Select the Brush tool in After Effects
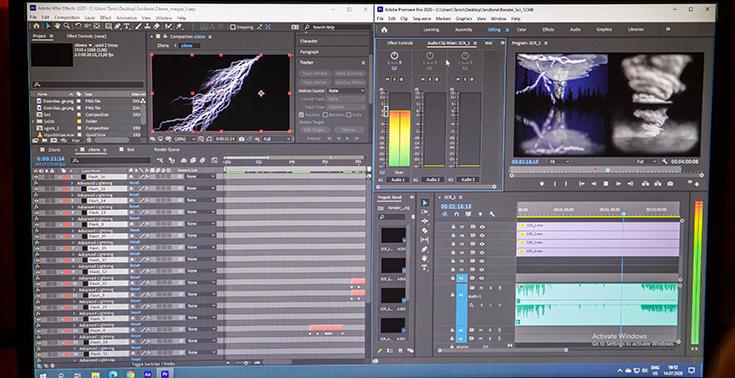The image size is (735, 378). pyautogui.click(x=139, y=26)
